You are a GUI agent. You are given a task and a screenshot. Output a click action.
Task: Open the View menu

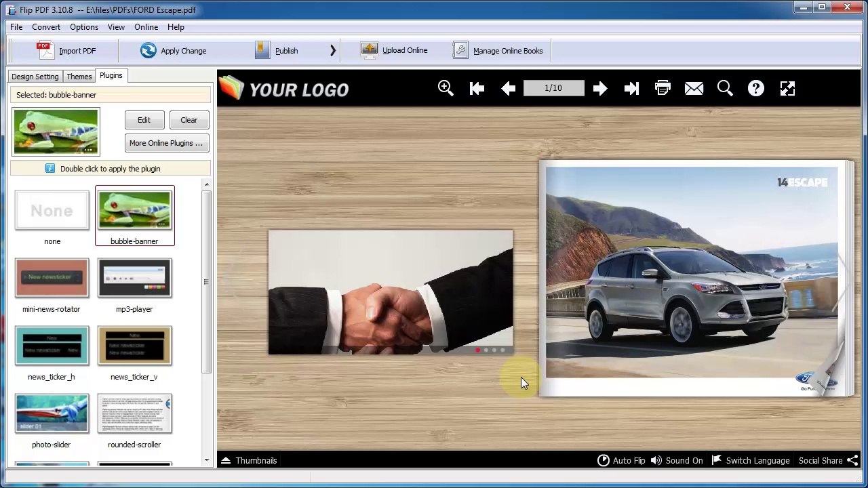coord(116,27)
